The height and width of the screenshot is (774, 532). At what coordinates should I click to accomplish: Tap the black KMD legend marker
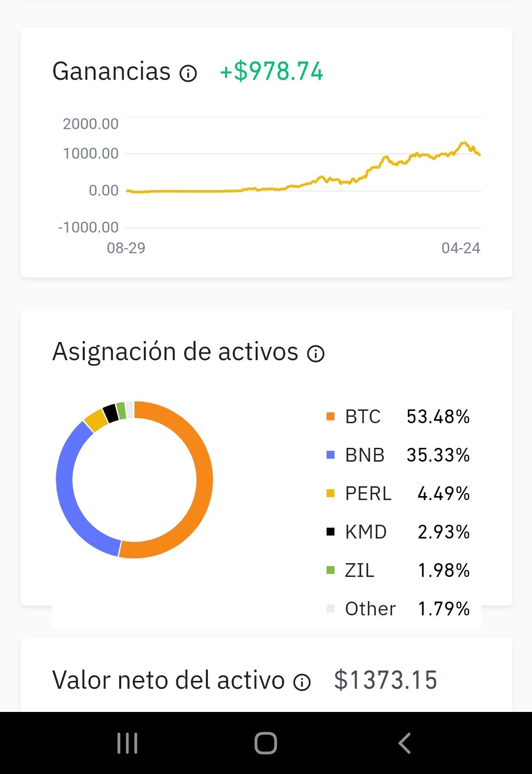point(331,532)
